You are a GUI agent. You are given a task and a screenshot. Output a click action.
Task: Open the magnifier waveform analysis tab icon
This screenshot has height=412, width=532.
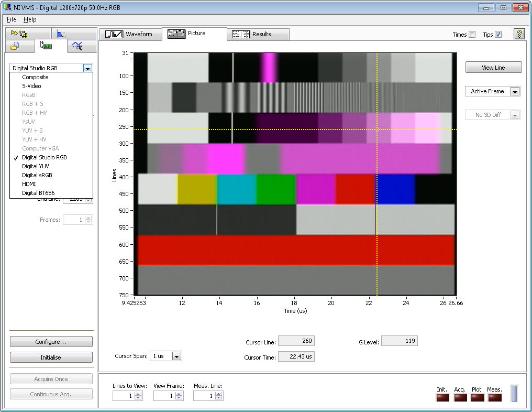[77, 46]
